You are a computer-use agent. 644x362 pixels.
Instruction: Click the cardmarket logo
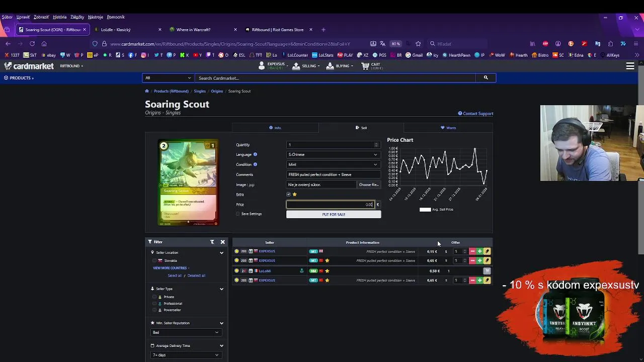pyautogui.click(x=29, y=66)
